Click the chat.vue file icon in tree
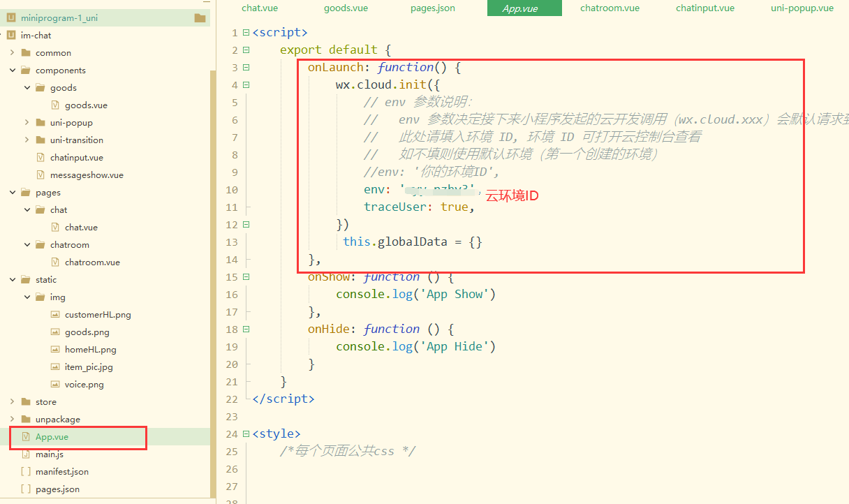The height and width of the screenshot is (504, 849). point(55,227)
